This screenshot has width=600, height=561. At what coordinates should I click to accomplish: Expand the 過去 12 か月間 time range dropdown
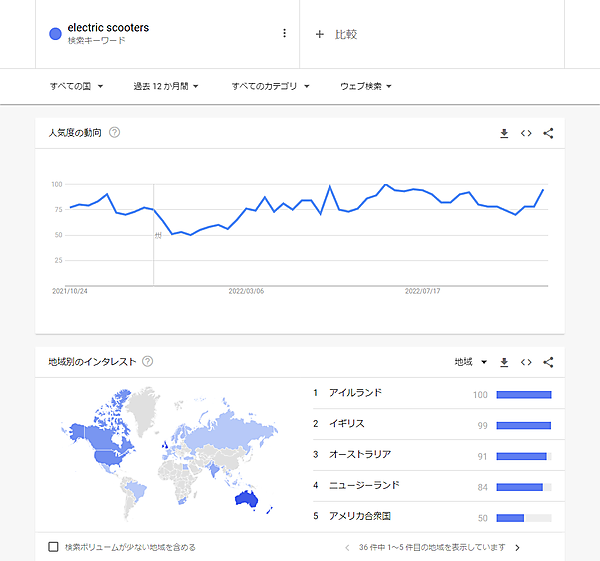pos(166,86)
